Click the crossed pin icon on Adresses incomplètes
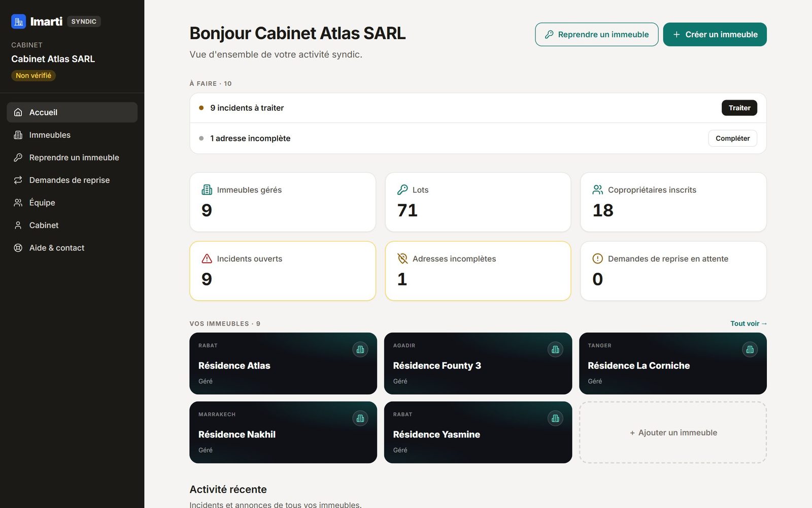The image size is (812, 508). click(402, 259)
